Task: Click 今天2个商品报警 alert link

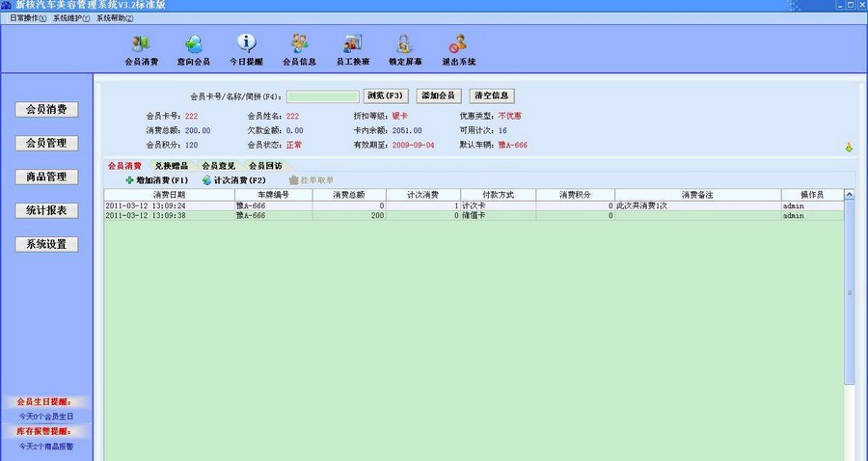Action: point(46,447)
